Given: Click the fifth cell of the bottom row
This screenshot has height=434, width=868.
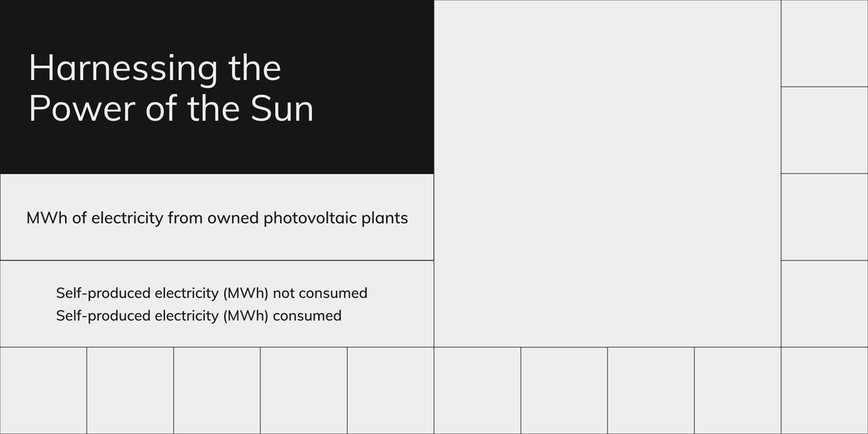Looking at the screenshot, I should (x=391, y=391).
